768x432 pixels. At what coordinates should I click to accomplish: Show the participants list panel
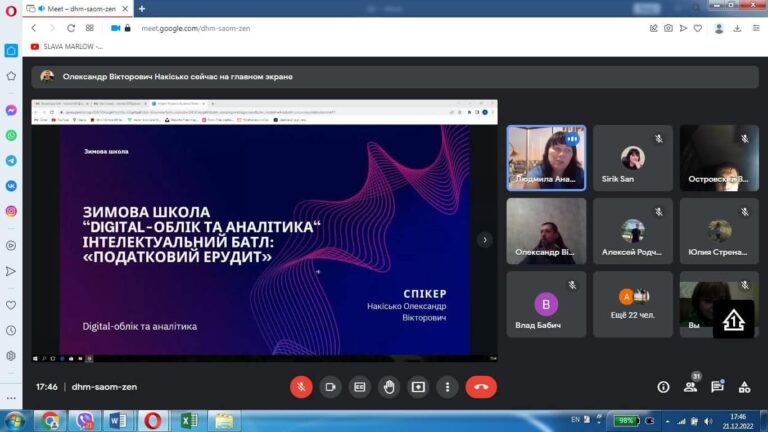coord(690,387)
